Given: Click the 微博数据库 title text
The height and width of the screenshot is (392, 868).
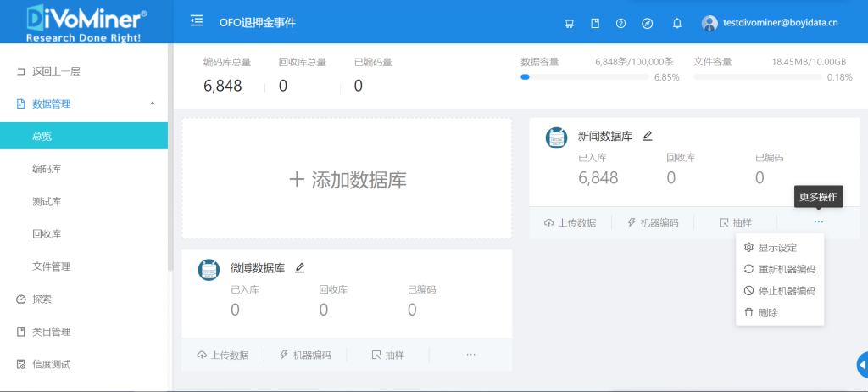Looking at the screenshot, I should (x=258, y=268).
